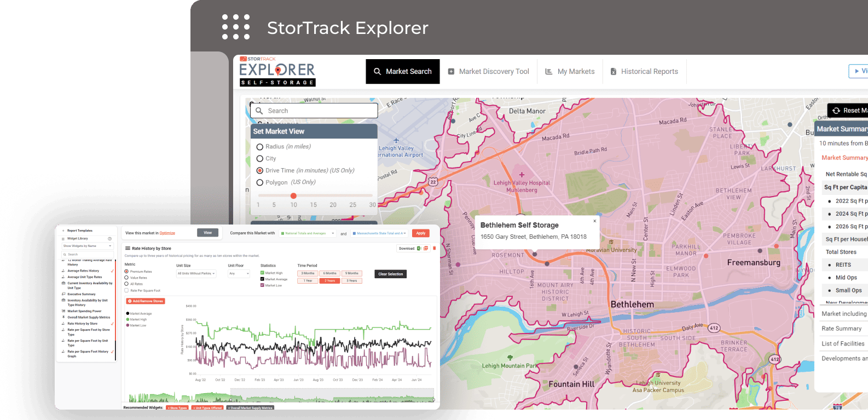The width and height of the screenshot is (868, 420).
Task: Click the hamburger icon beside Rate History by Store
Action: [x=128, y=248]
